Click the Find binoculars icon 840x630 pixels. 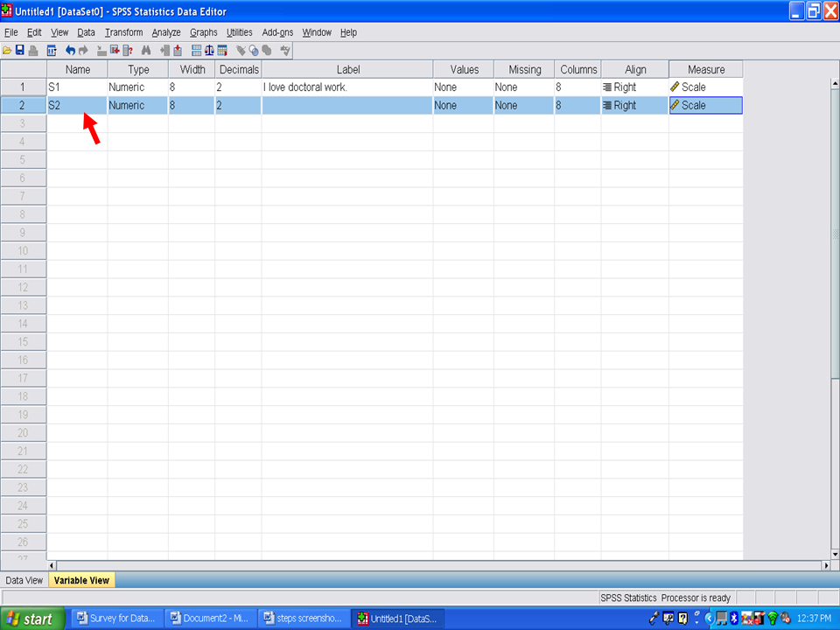(146, 51)
